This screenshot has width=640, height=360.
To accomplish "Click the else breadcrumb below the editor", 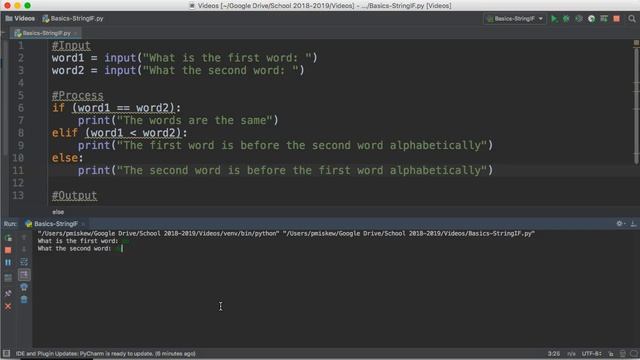I will 58,212.
